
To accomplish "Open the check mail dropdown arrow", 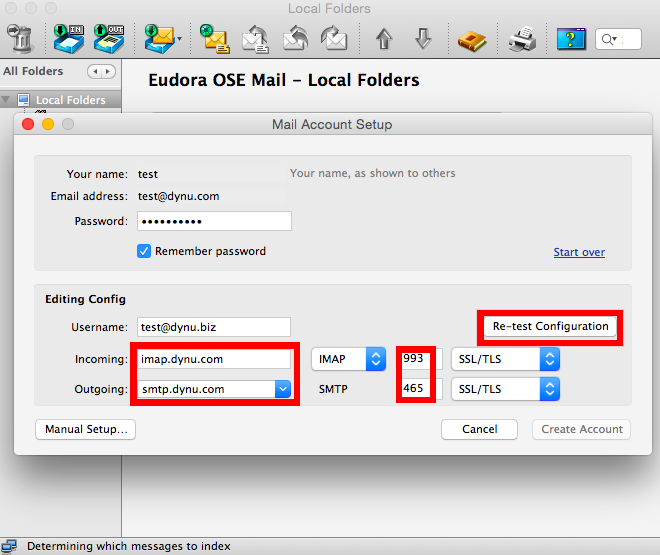I will click(x=179, y=39).
